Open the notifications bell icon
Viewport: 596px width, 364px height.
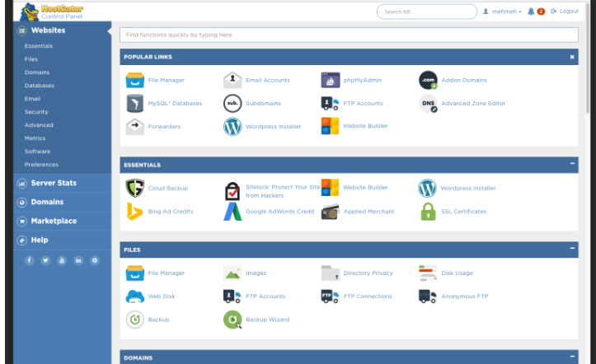point(531,12)
